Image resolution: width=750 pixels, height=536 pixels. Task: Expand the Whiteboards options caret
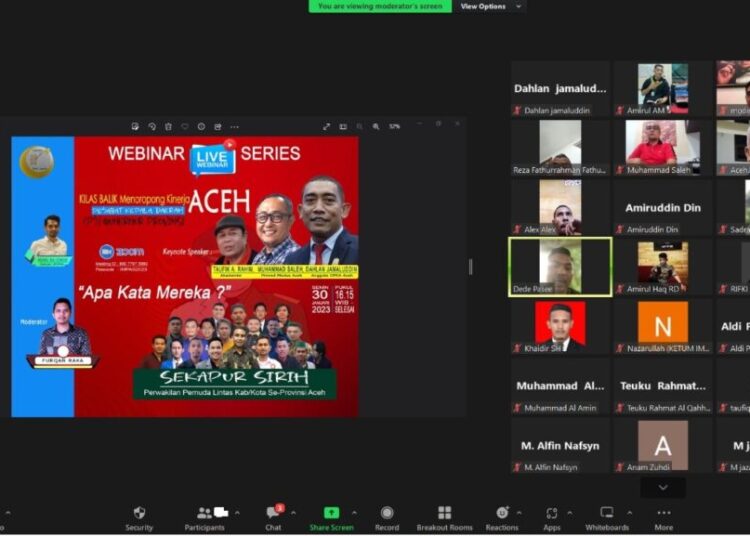click(x=629, y=513)
